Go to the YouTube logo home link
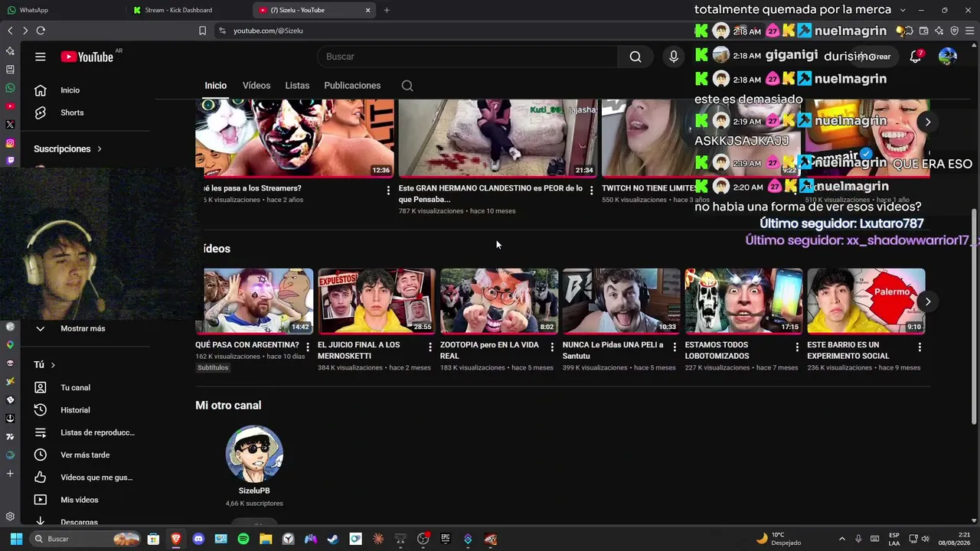 coord(87,57)
